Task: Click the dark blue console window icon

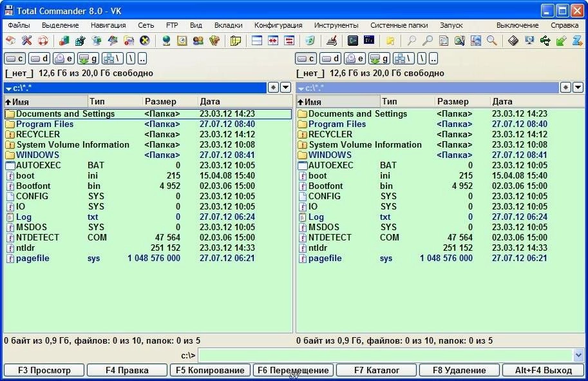Action: [x=369, y=40]
